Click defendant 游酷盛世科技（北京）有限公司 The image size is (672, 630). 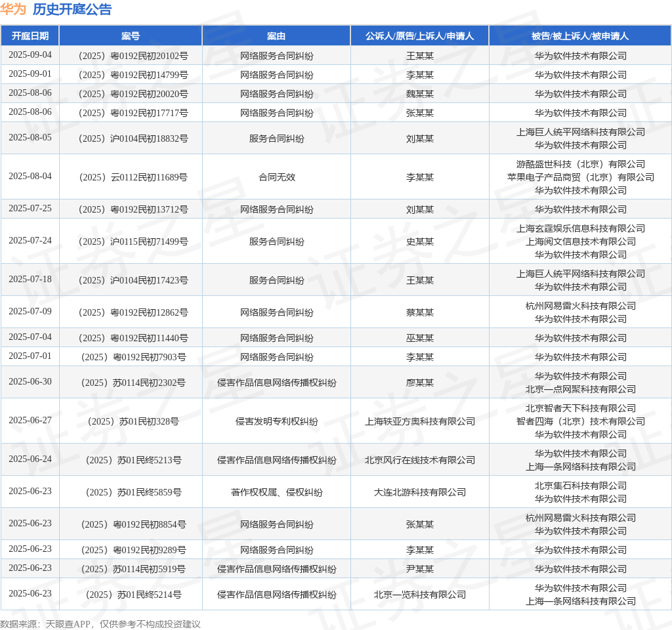[581, 164]
